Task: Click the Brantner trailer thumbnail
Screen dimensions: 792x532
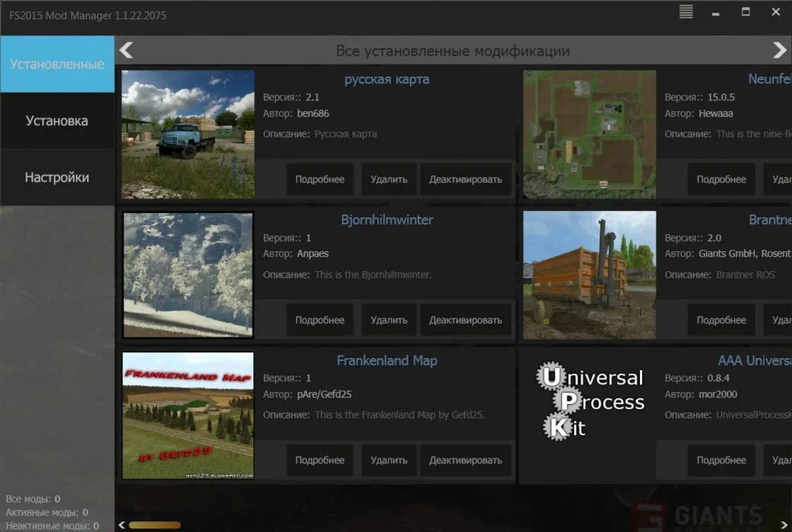Action: (590, 275)
